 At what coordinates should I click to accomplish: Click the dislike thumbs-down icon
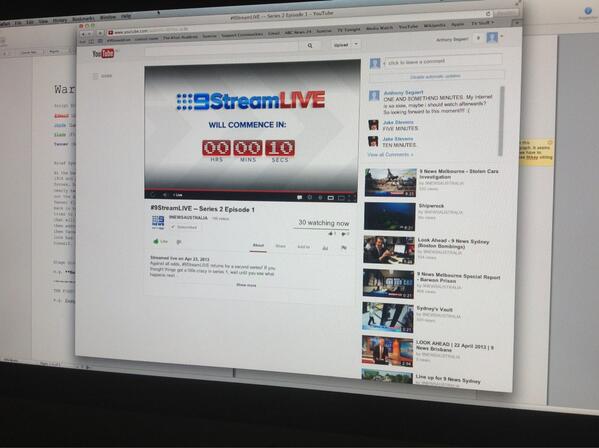point(179,242)
